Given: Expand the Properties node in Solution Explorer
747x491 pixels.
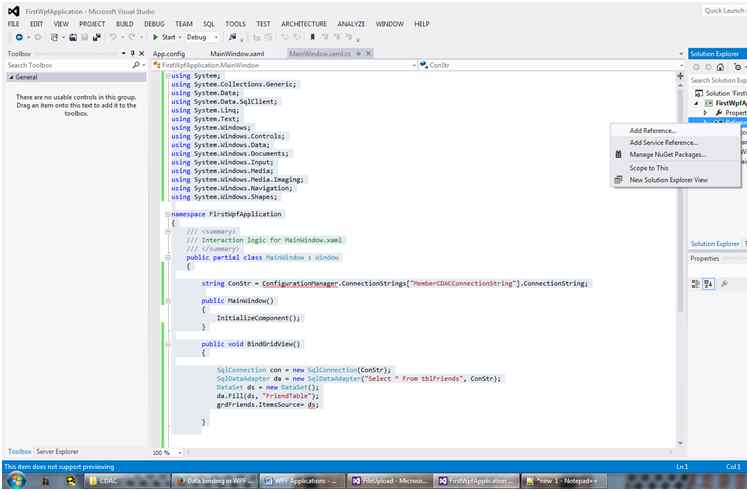Looking at the screenshot, I should click(707, 114).
